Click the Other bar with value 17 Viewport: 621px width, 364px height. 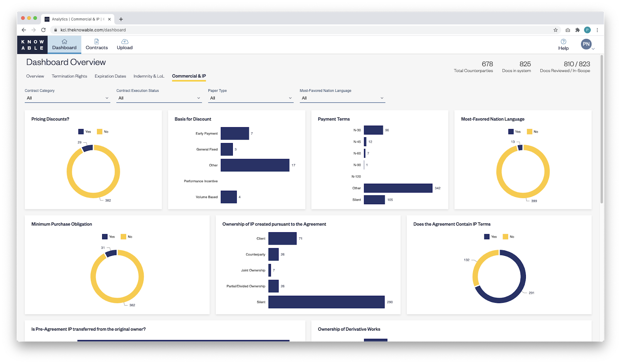255,165
